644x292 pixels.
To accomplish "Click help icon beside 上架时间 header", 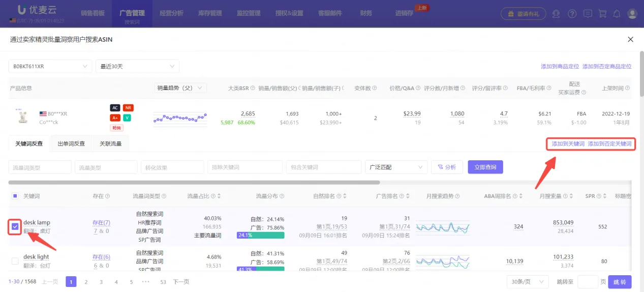I will [627, 88].
